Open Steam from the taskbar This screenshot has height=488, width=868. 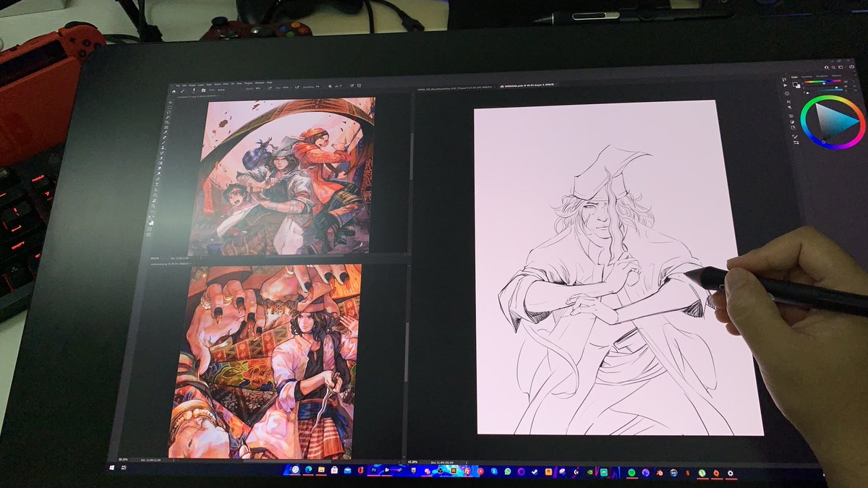point(535,471)
